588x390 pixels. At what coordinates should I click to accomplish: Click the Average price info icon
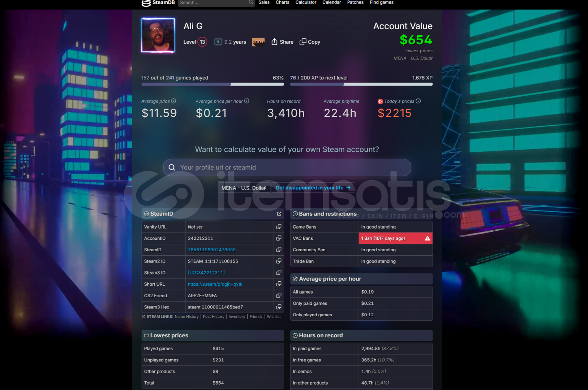tap(173, 101)
